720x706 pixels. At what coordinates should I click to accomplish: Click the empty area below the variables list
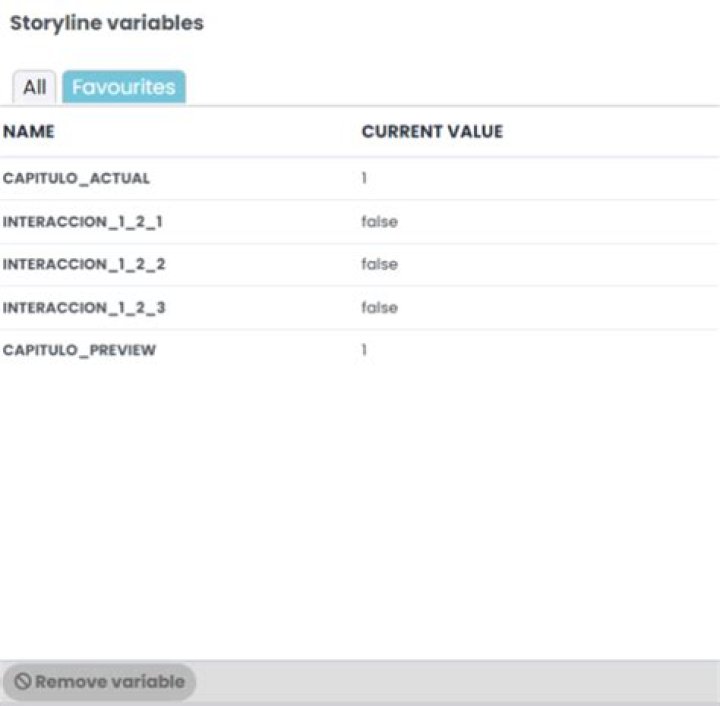360,514
